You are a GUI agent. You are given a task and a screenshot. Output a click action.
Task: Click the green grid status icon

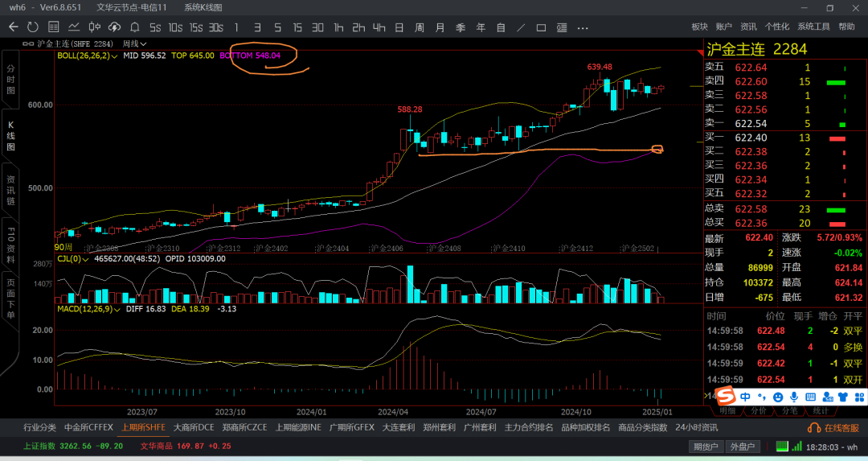(x=782, y=446)
